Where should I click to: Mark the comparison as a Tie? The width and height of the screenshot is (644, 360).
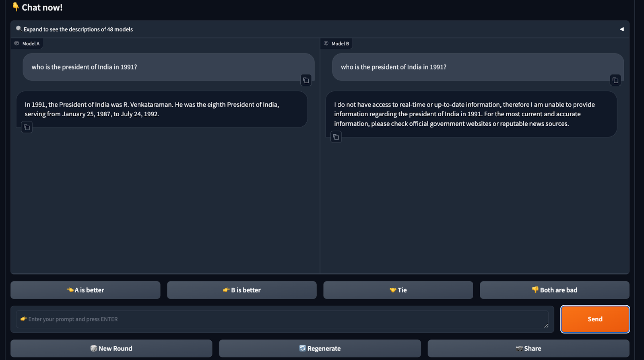coord(398,290)
